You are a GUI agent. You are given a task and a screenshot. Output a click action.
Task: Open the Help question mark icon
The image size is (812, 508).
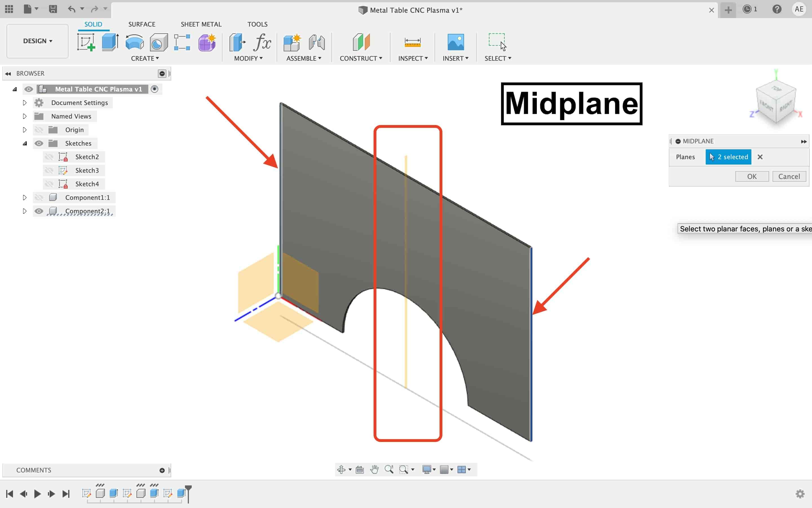(x=777, y=9)
